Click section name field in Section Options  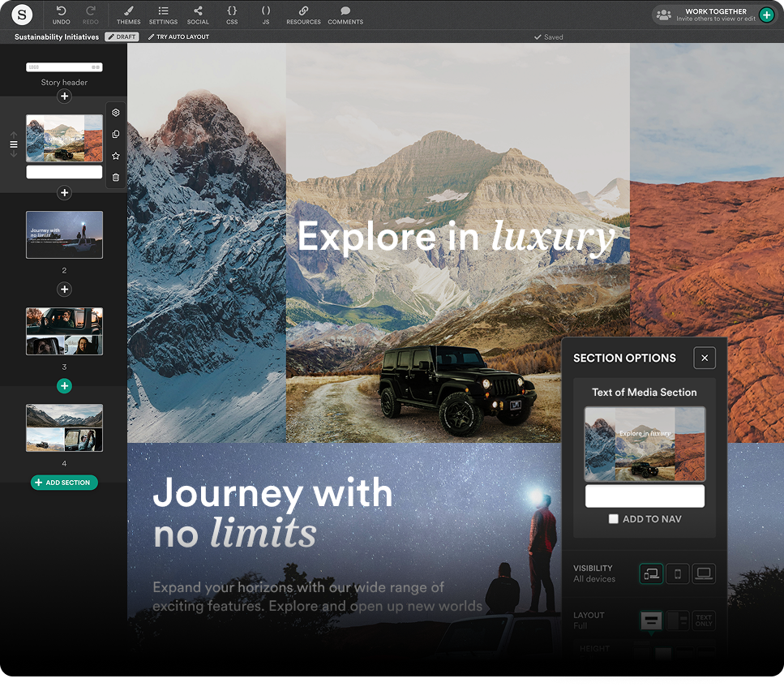645,496
